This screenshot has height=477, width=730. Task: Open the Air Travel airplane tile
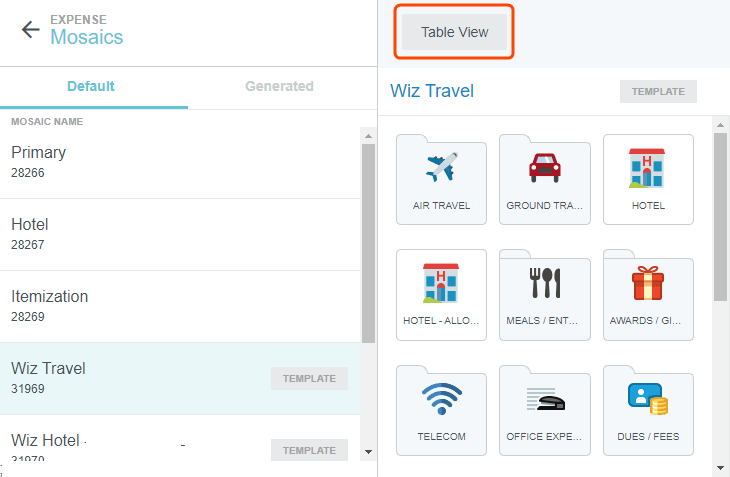click(x=441, y=178)
